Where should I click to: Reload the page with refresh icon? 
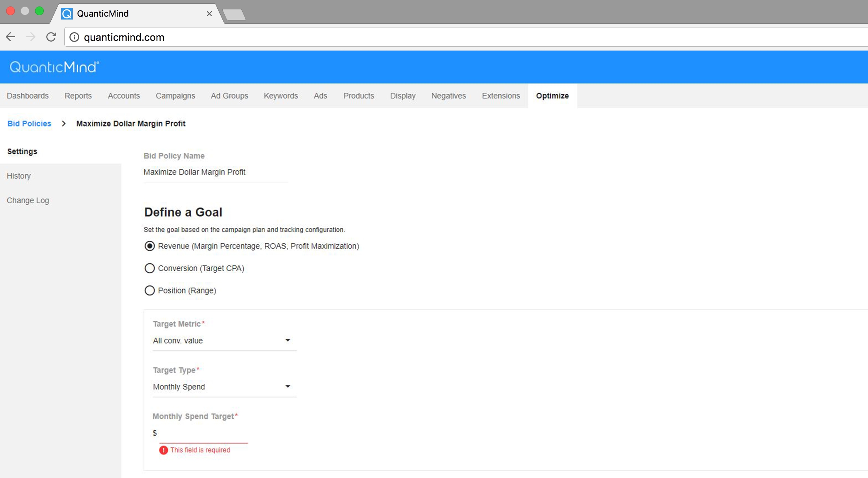[x=51, y=37]
